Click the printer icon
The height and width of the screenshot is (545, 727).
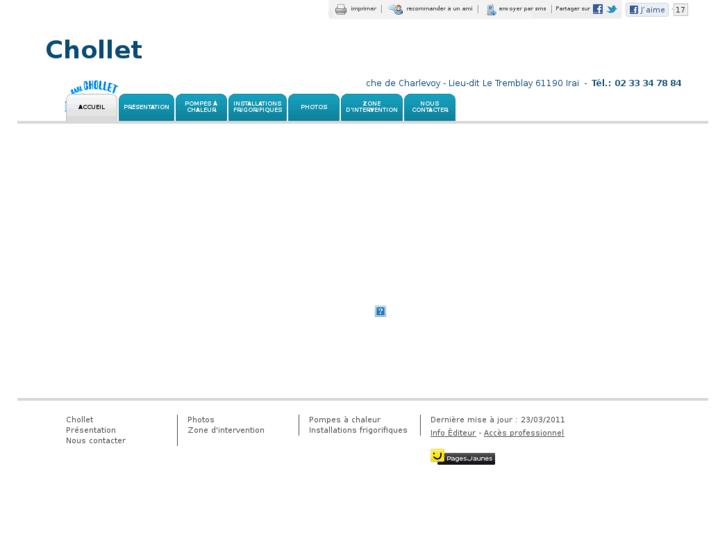[341, 9]
